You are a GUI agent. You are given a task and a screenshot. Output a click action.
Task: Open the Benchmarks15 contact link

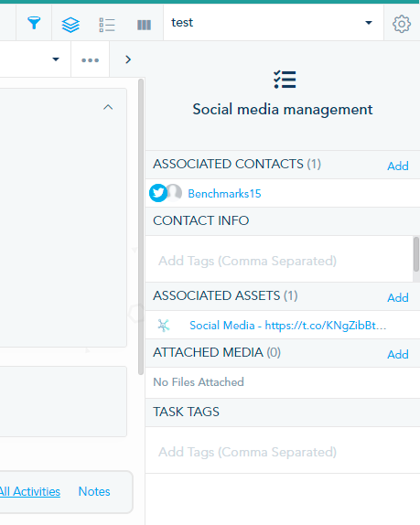click(224, 194)
